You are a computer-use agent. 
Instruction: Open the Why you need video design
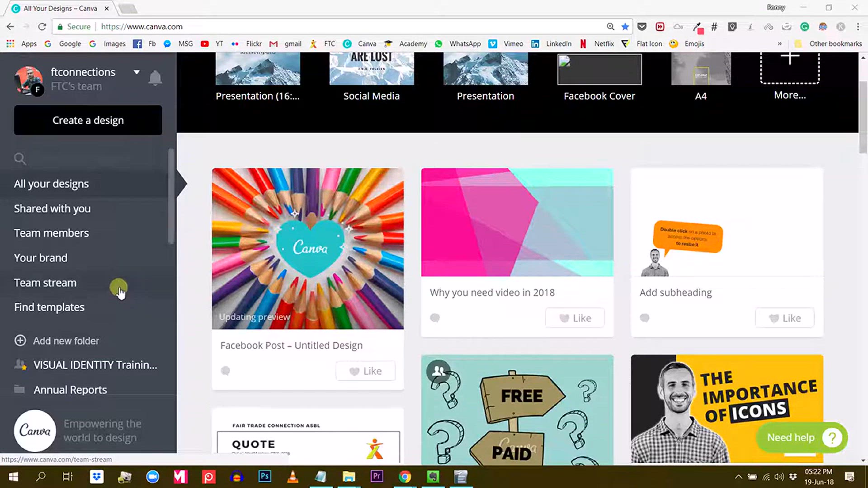[517, 222]
